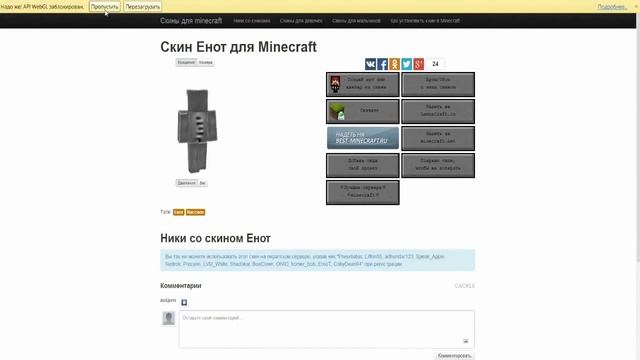
Task: Open the Подробнее link in warning bar
Action: coord(611,7)
